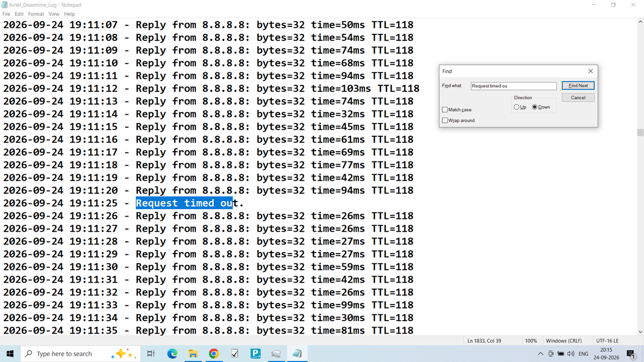The image size is (644, 362).
Task: Enable the Match case checkbox
Action: (444, 110)
